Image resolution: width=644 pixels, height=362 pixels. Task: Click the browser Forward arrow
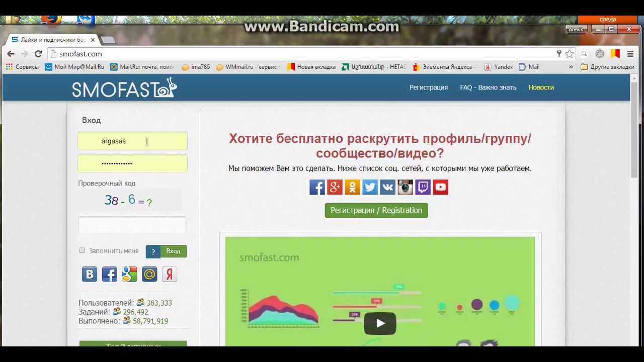click(x=24, y=54)
